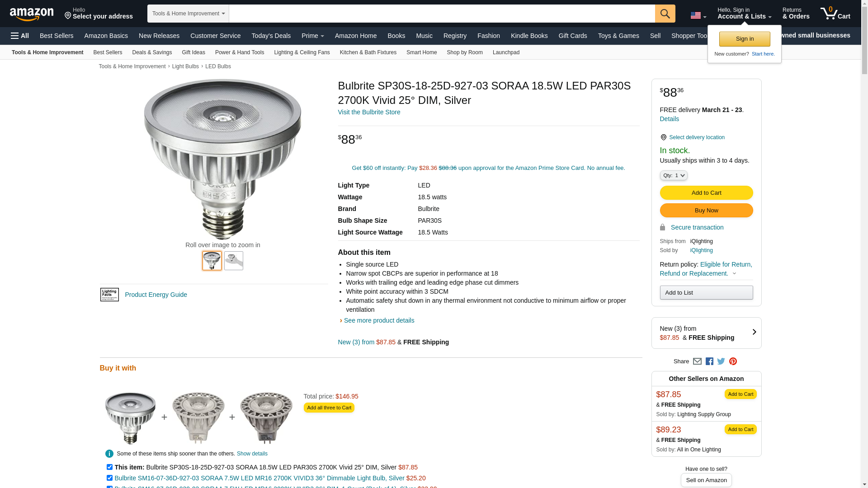
Task: Visit the Bulbrite Store link
Action: coord(369,112)
